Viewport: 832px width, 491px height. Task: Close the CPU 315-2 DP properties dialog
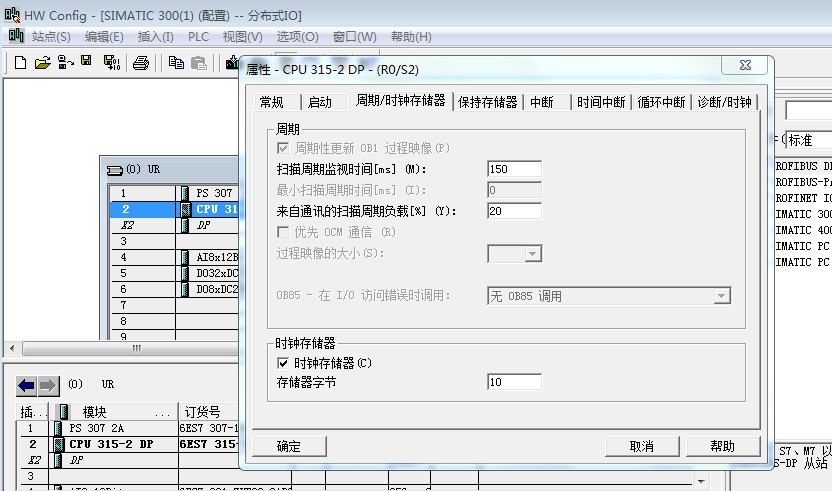pos(745,65)
